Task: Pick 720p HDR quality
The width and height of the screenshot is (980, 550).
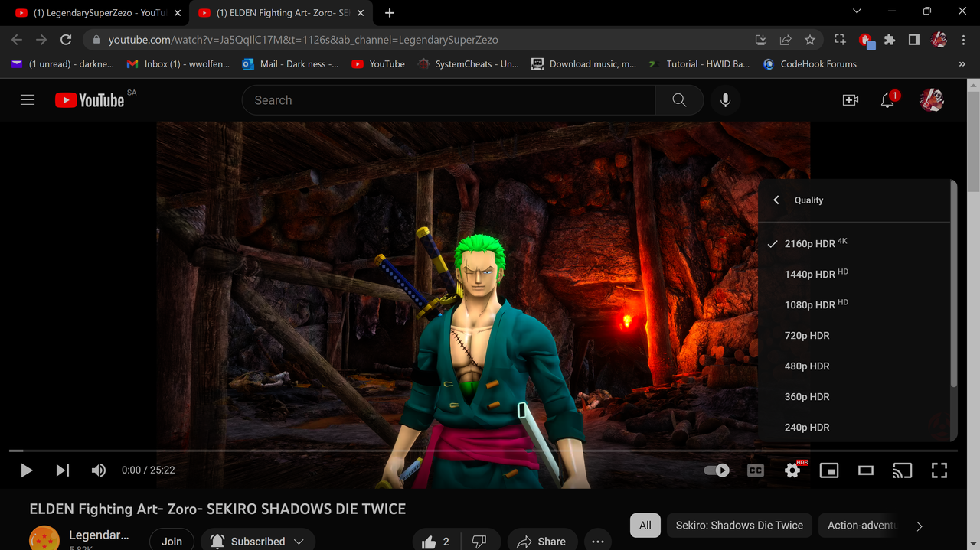Action: coord(854,336)
